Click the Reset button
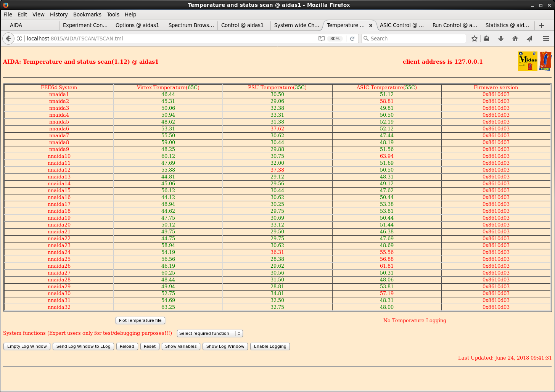 (150, 346)
